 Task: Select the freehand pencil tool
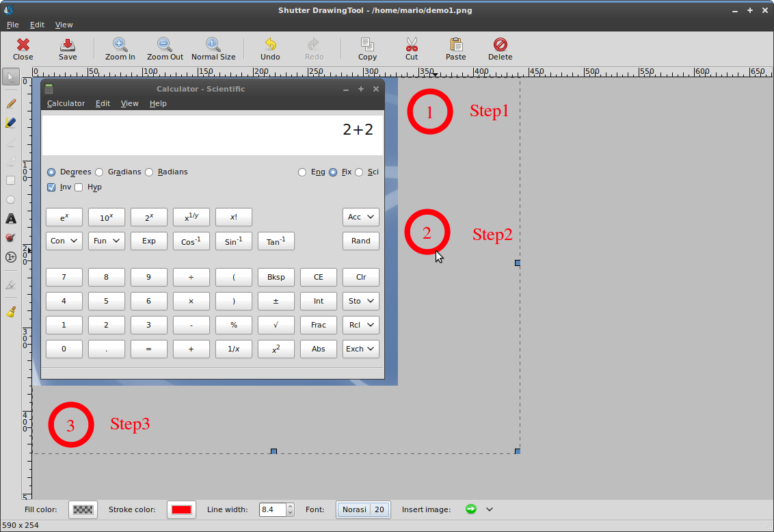tap(10, 104)
